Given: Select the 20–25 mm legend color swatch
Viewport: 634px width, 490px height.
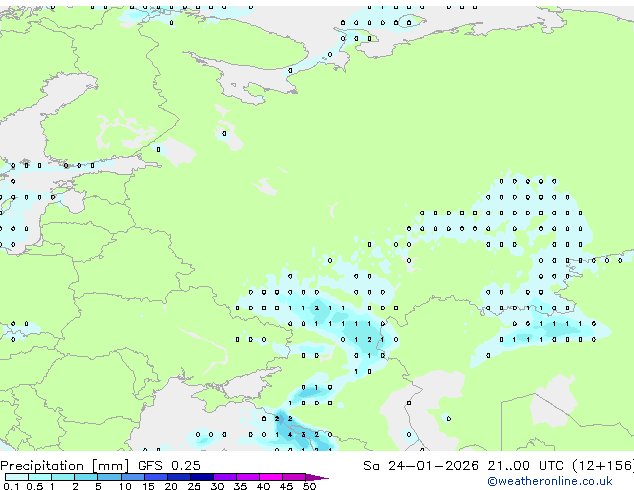Looking at the screenshot, I should pos(179,477).
